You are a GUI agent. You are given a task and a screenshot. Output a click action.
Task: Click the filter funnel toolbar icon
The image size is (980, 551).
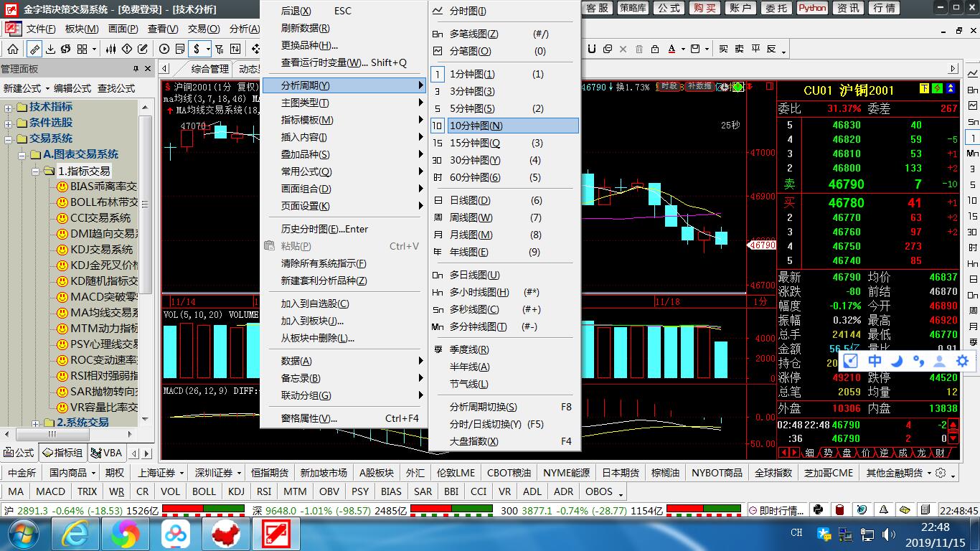click(x=220, y=49)
